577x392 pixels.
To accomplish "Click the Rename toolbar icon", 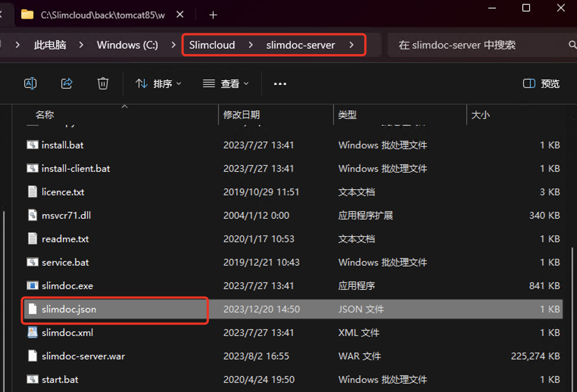I will [30, 83].
